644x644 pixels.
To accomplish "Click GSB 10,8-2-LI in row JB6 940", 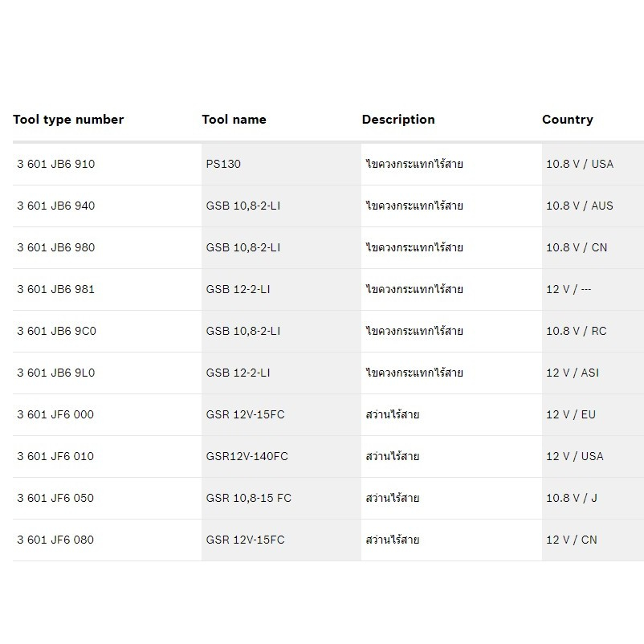I will click(243, 206).
